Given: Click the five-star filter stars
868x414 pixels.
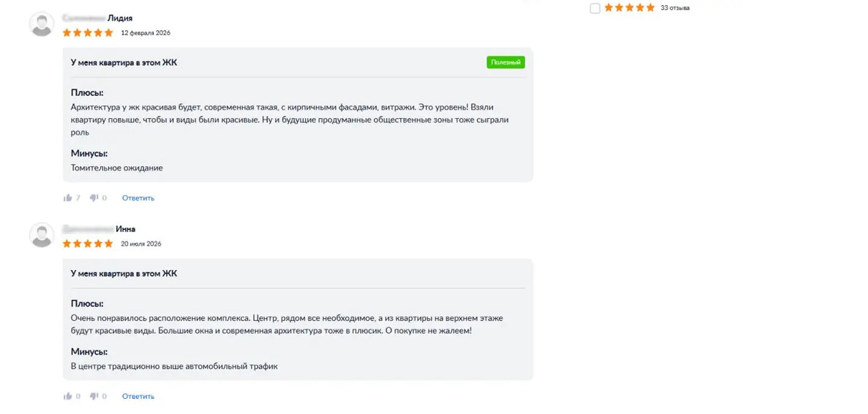Looking at the screenshot, I should (629, 8).
